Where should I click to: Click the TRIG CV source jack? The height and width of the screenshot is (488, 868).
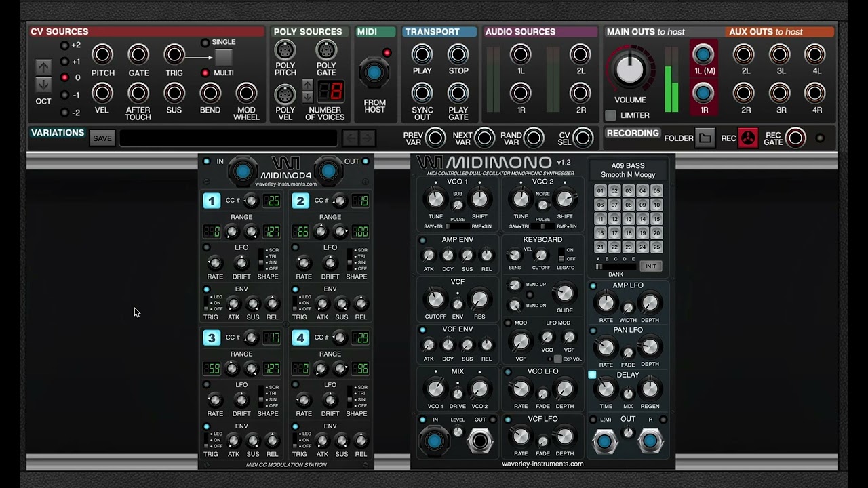click(x=174, y=54)
